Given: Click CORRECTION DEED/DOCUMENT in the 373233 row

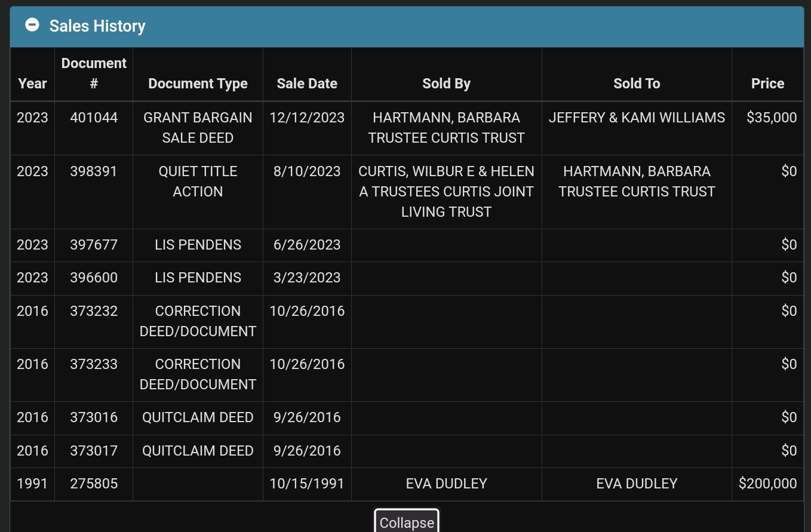Looking at the screenshot, I should click(198, 374).
